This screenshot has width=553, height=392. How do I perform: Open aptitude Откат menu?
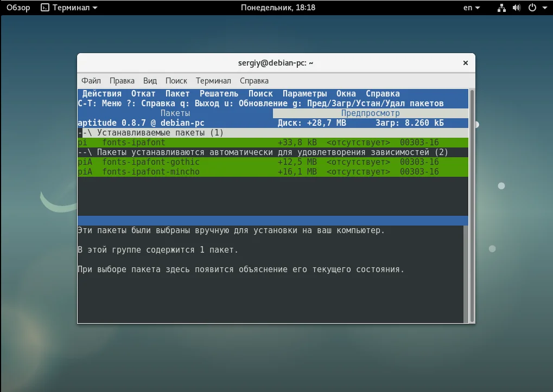tap(143, 94)
